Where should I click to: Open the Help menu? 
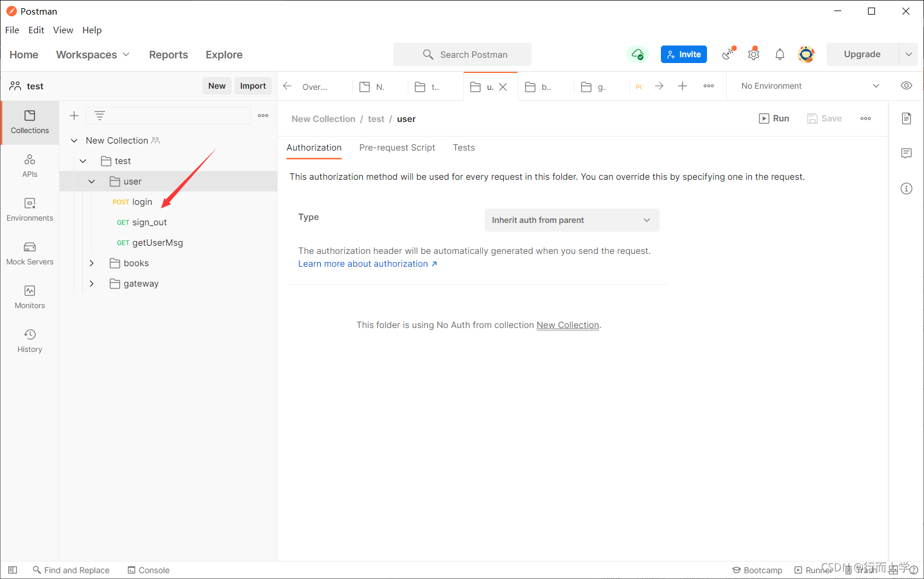[x=92, y=30]
